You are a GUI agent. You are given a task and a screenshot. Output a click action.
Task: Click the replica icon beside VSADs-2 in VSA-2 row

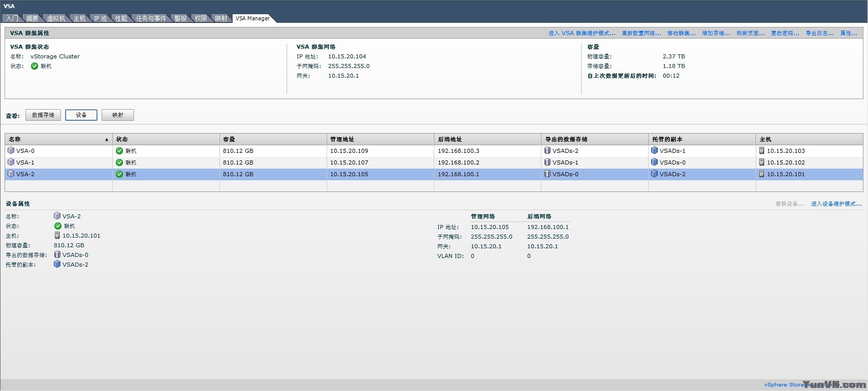pyautogui.click(x=655, y=174)
